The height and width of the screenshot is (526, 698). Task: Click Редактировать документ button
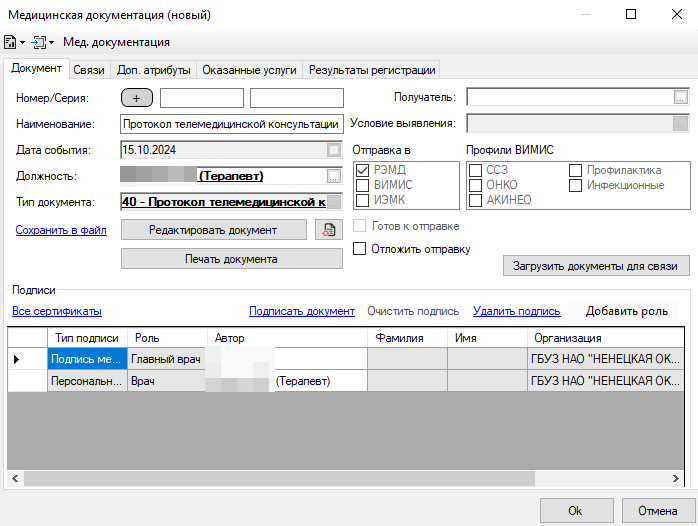[214, 230]
